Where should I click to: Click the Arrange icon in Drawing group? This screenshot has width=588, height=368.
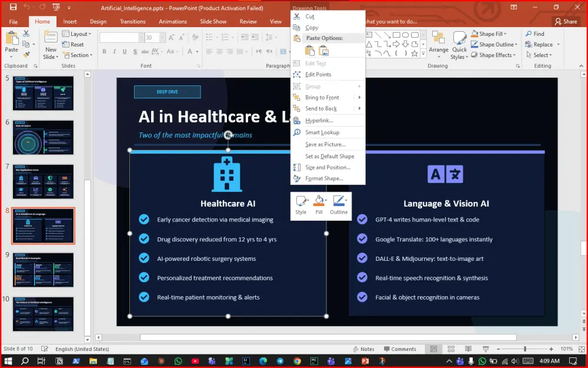(438, 38)
